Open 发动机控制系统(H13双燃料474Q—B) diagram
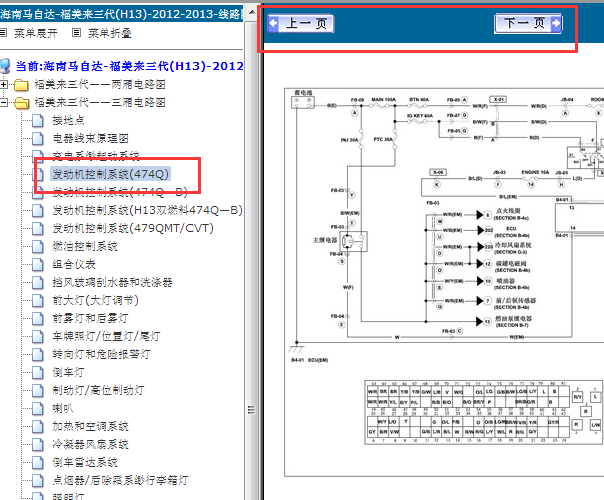 pyautogui.click(x=148, y=210)
